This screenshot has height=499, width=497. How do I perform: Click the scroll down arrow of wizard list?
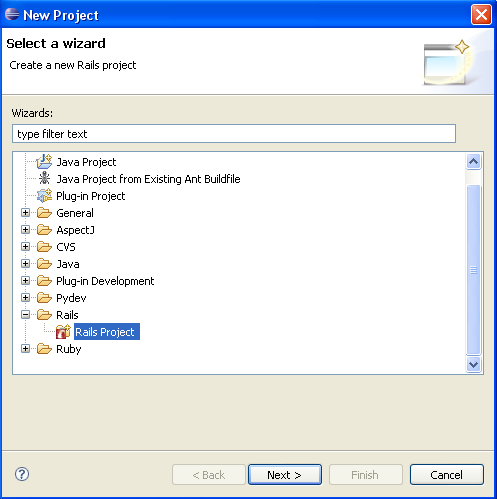[473, 364]
